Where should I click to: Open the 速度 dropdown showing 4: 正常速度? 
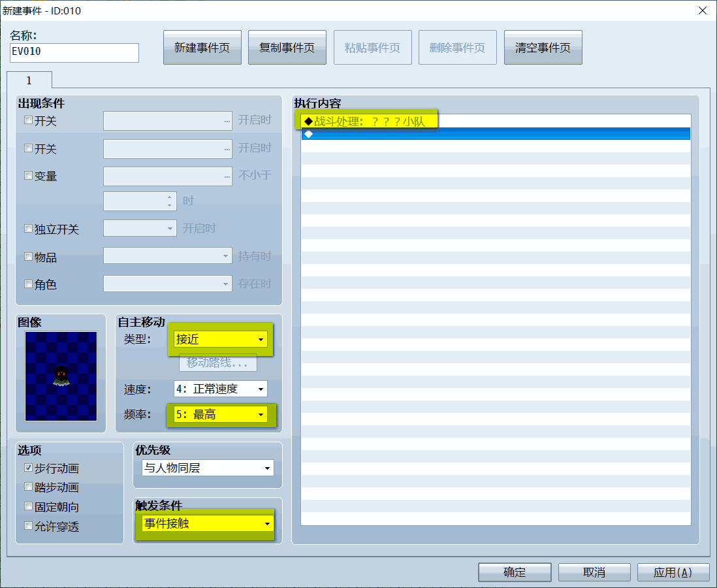tap(221, 389)
